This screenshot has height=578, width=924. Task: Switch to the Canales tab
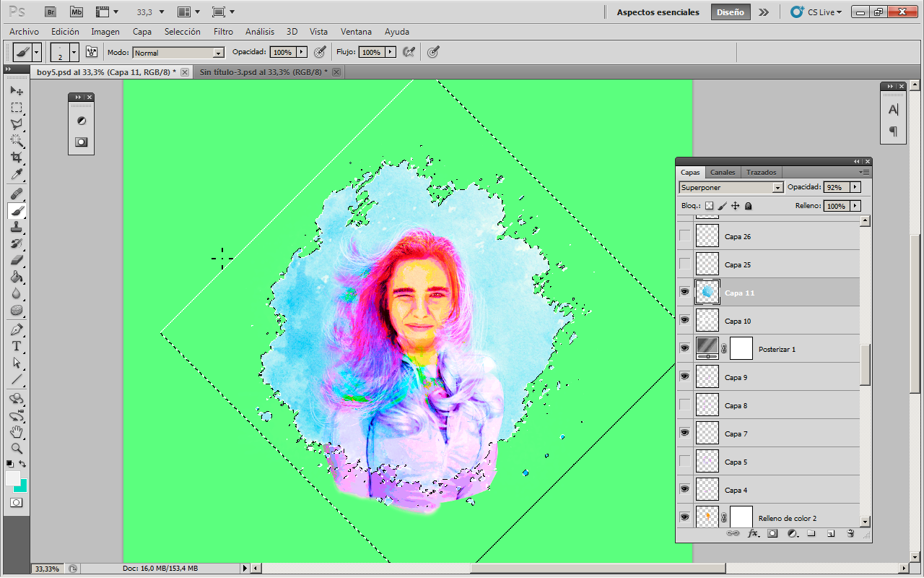click(723, 173)
